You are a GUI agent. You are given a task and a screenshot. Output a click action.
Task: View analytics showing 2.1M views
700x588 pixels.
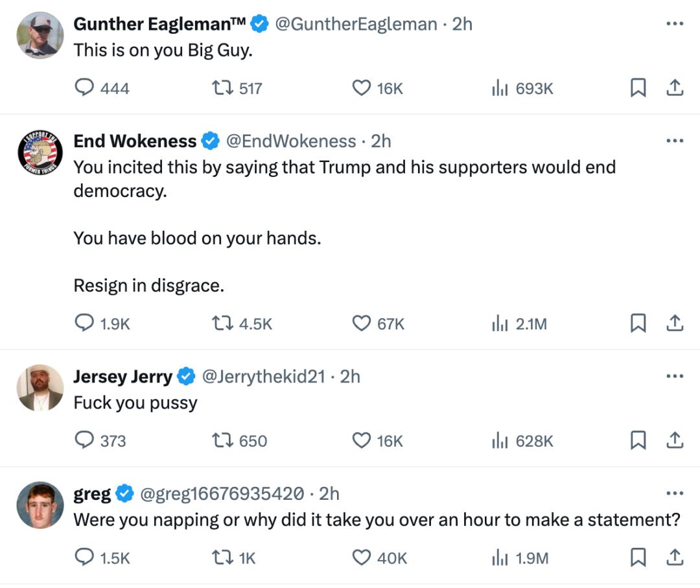pyautogui.click(x=520, y=323)
